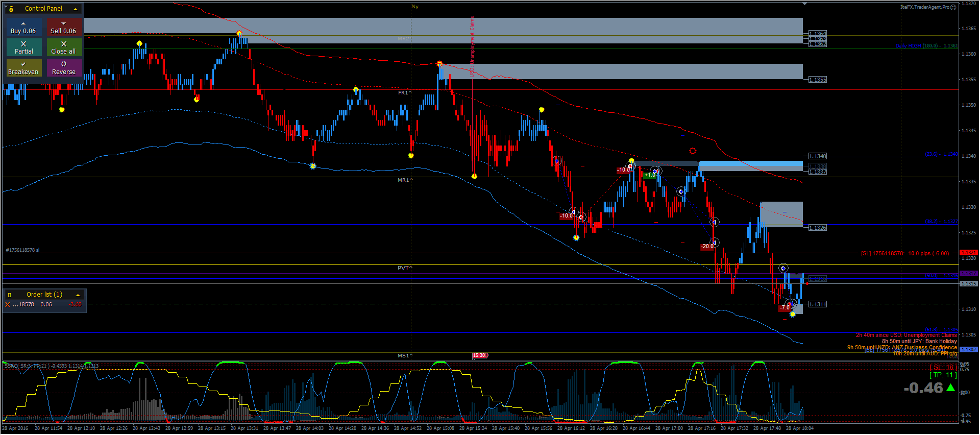Click the FR1 pivot level label

(x=405, y=93)
